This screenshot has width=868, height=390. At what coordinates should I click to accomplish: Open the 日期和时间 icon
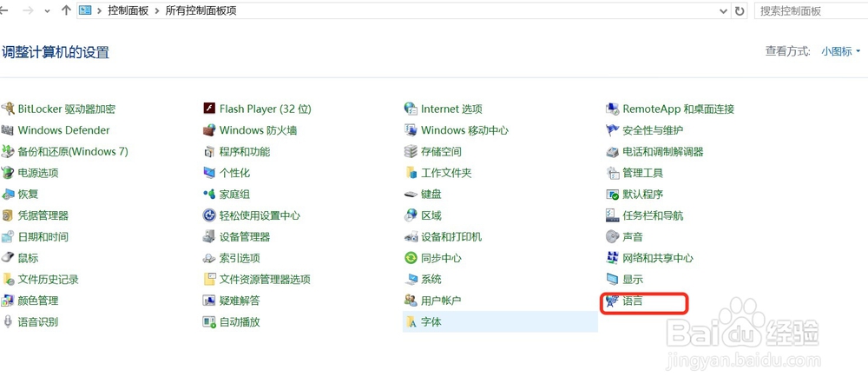pos(7,236)
